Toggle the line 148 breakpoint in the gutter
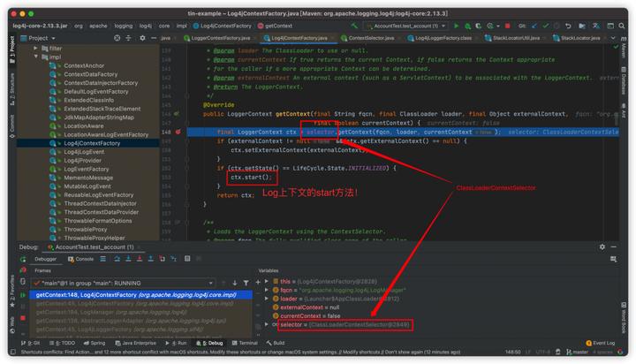This screenshot has height=364, width=636. tap(178, 132)
